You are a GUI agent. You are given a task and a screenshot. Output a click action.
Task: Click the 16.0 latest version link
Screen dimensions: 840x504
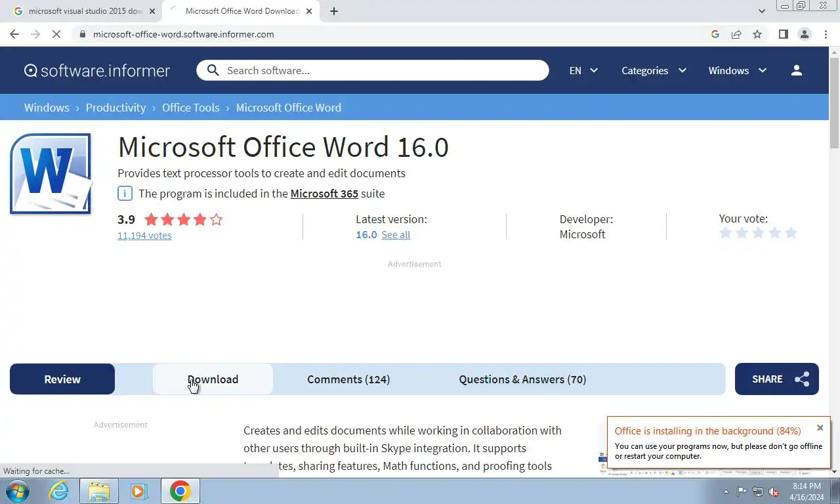366,235
